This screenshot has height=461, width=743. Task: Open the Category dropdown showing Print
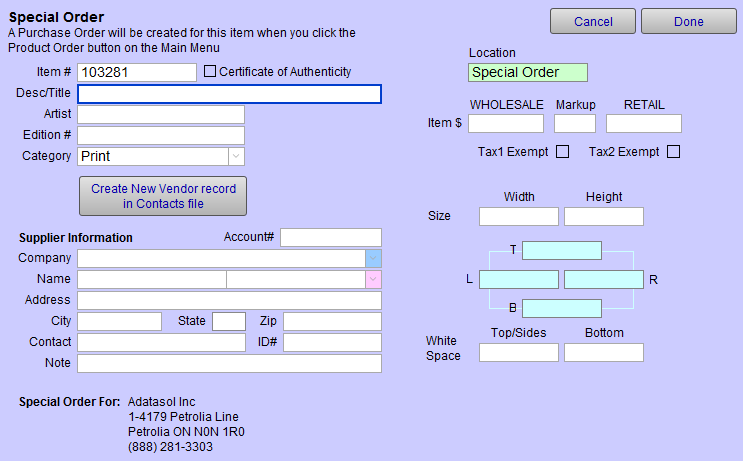click(236, 156)
